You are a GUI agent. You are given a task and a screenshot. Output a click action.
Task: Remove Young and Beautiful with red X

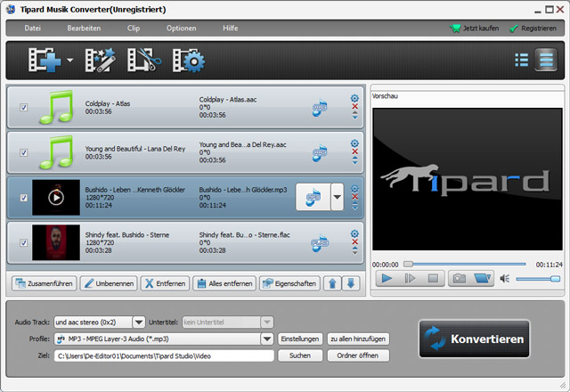click(354, 151)
